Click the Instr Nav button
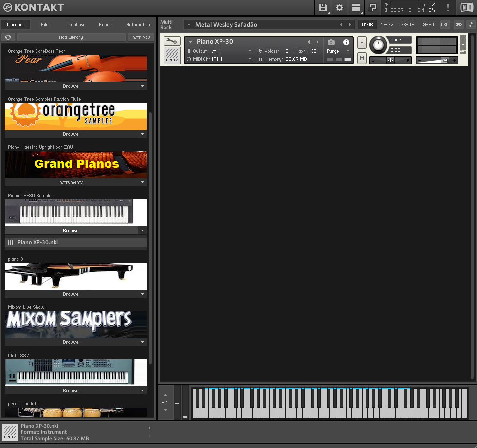 coord(141,37)
